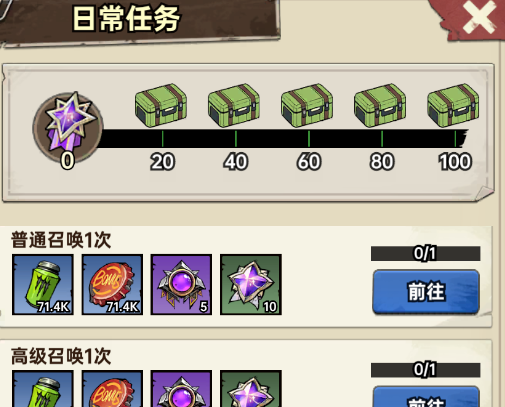Screen dimensions: 505x407
Task: Select the 日常任务 title tab
Action: 126,19
